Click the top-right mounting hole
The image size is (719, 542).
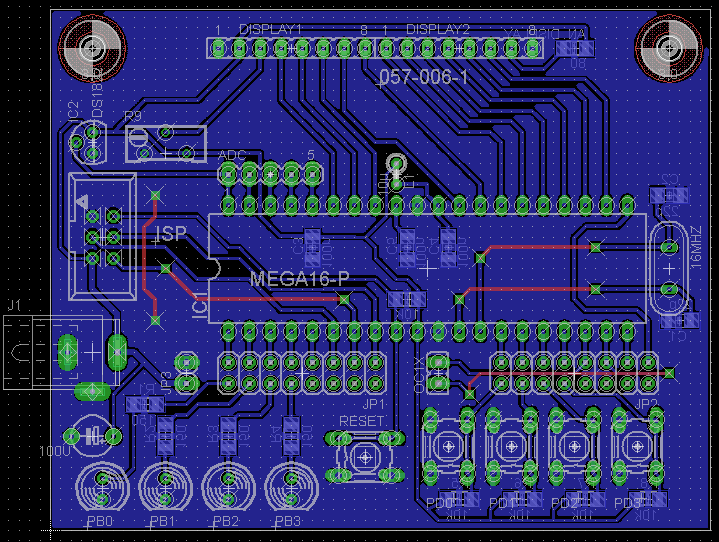tap(669, 48)
